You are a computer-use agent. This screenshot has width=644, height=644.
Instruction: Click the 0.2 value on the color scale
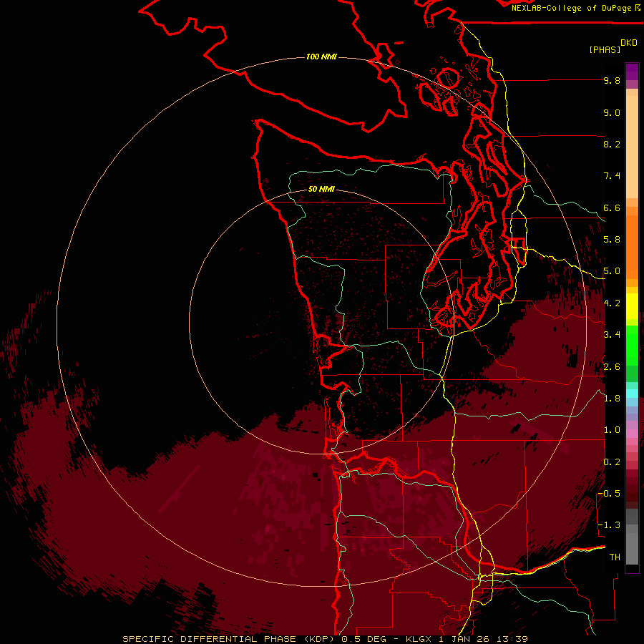612,462
